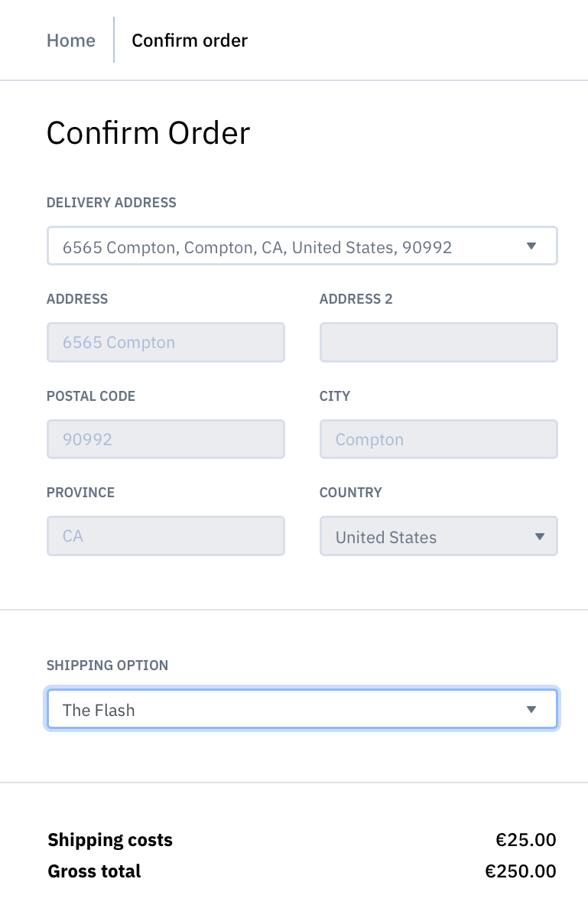Click the City field showing Compton
Screen dimensions: 588x918
[438, 439]
